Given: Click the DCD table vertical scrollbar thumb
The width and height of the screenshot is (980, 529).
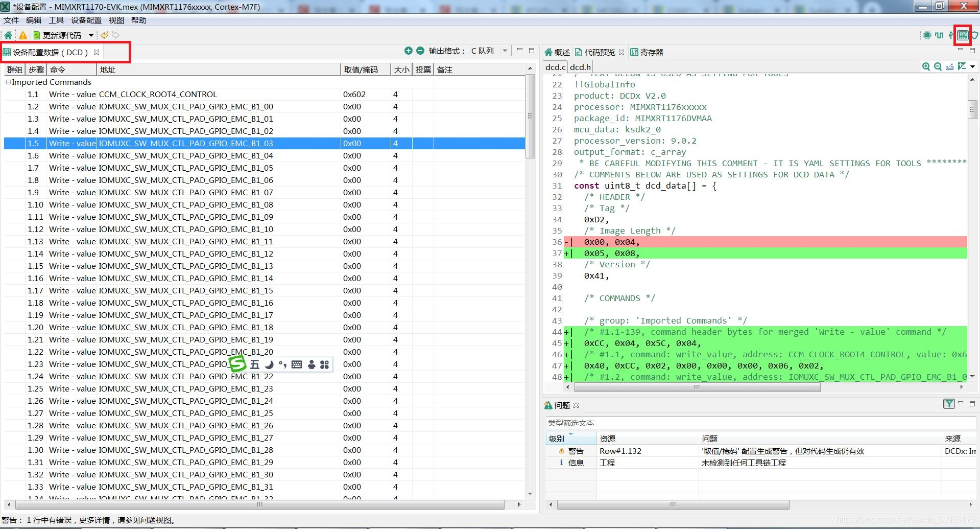Looking at the screenshot, I should [x=530, y=117].
